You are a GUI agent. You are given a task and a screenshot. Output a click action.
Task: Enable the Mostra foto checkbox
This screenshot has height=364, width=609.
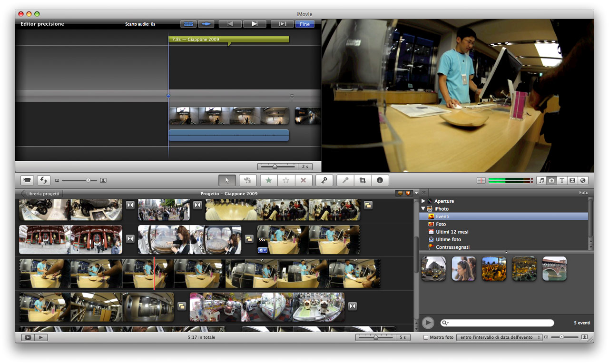(426, 337)
